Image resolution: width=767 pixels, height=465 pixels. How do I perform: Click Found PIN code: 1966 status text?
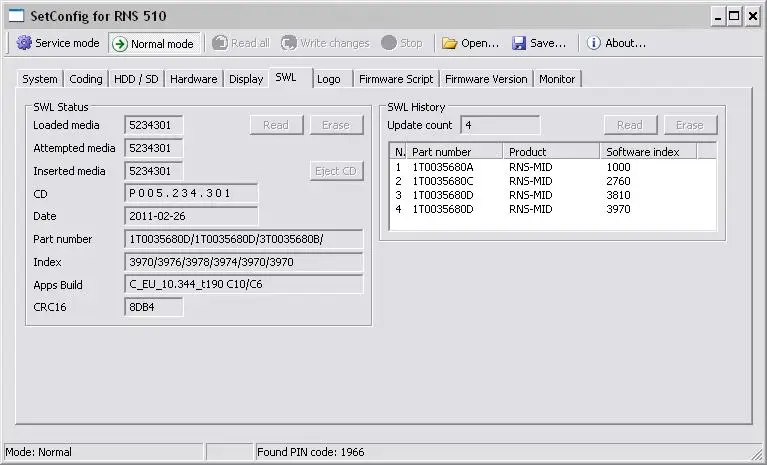point(311,452)
